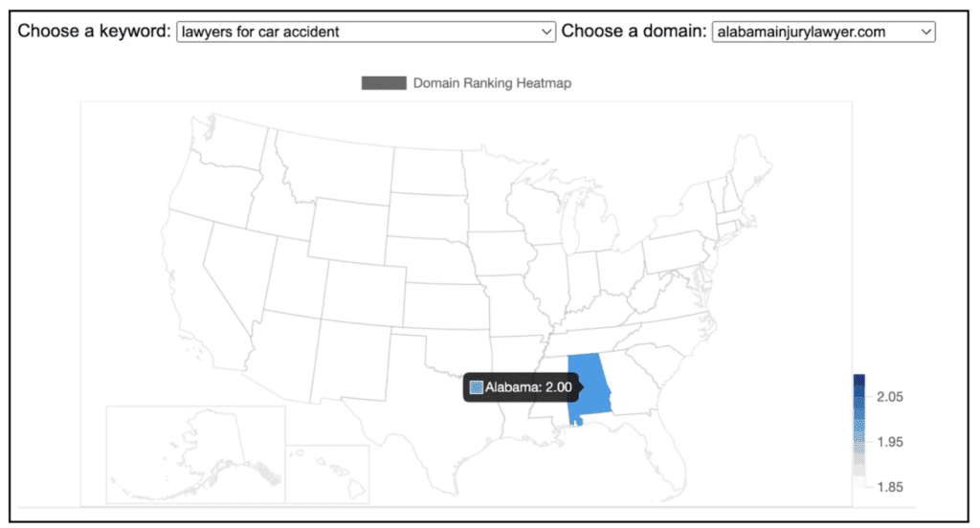Select the highlighted Alabama state
The height and width of the screenshot is (528, 980).
[x=588, y=387]
